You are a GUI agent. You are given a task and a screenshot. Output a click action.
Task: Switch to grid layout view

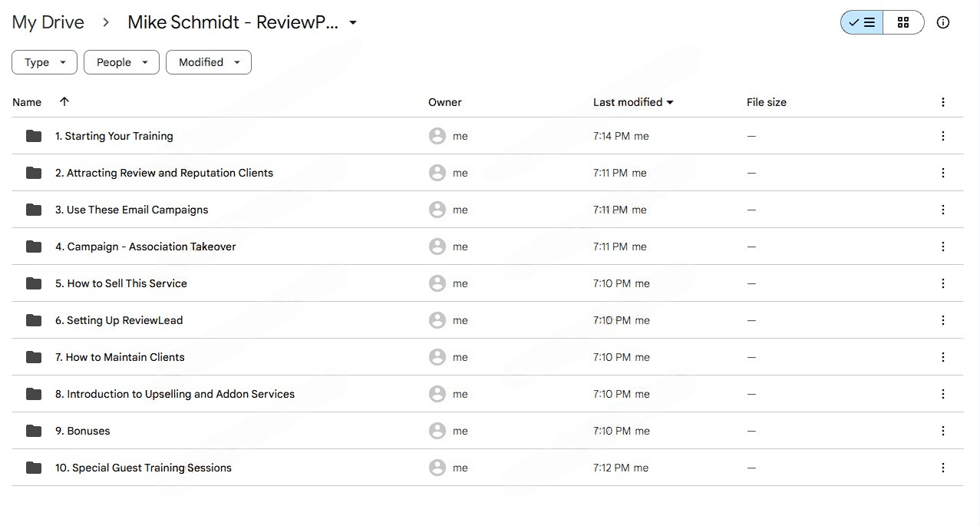tap(903, 22)
